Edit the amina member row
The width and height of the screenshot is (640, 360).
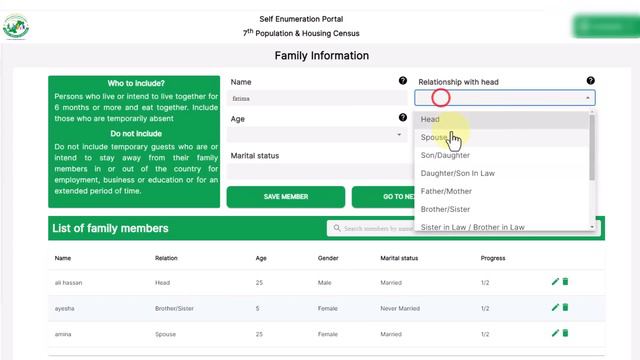click(555, 333)
